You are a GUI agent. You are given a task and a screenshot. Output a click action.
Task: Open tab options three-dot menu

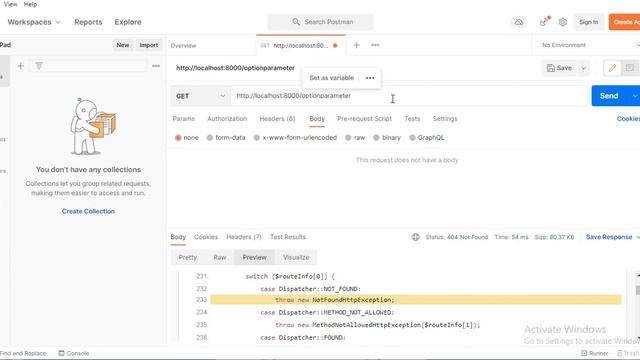pyautogui.click(x=376, y=45)
